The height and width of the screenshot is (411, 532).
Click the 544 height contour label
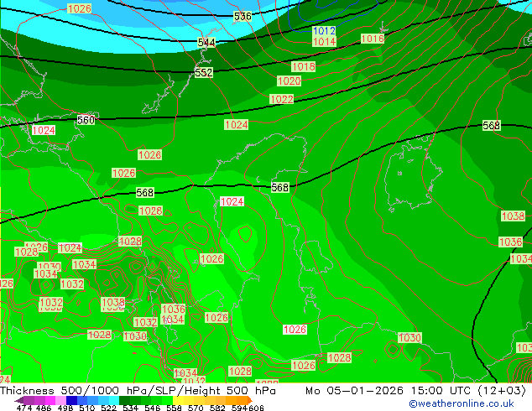coord(206,43)
